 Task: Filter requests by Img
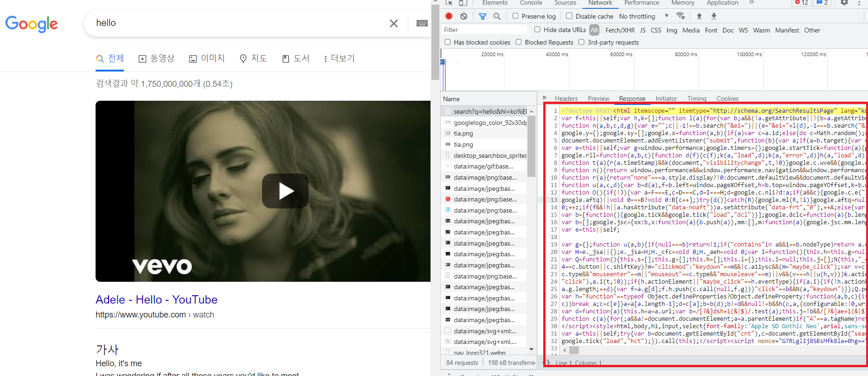click(x=672, y=30)
